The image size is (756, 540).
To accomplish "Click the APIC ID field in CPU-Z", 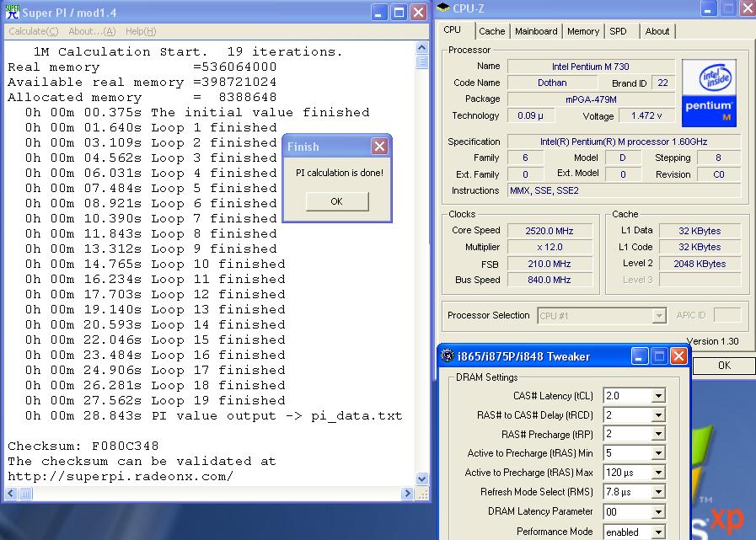I will 727,315.
